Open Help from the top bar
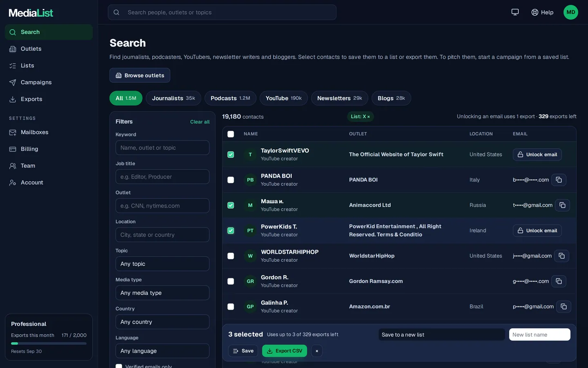This screenshot has width=588, height=368. tap(542, 12)
